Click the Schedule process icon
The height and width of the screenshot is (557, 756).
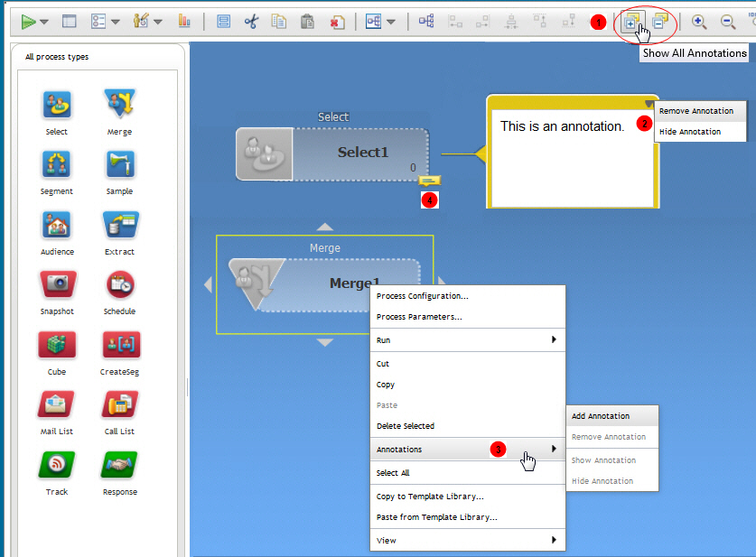(x=119, y=284)
